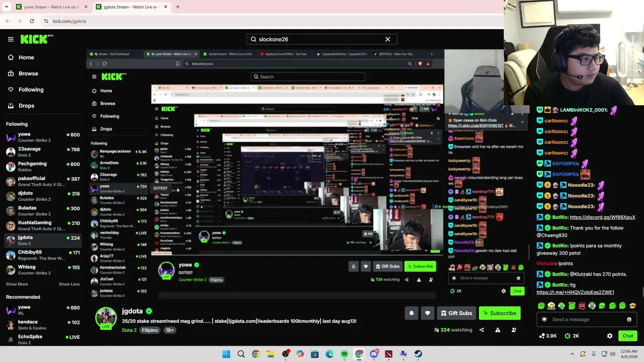Click the share stream icon
644x362 pixels.
coord(481,330)
